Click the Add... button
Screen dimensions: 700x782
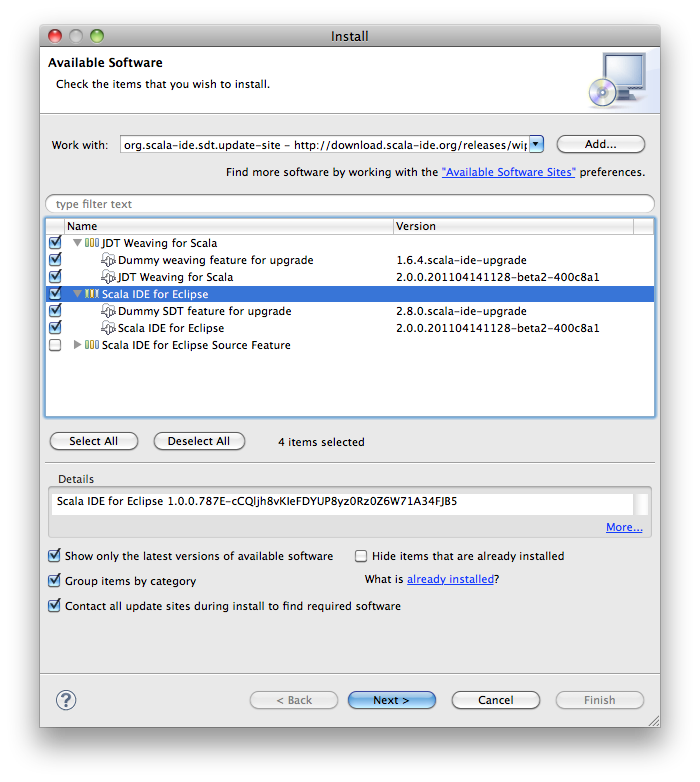coord(601,144)
